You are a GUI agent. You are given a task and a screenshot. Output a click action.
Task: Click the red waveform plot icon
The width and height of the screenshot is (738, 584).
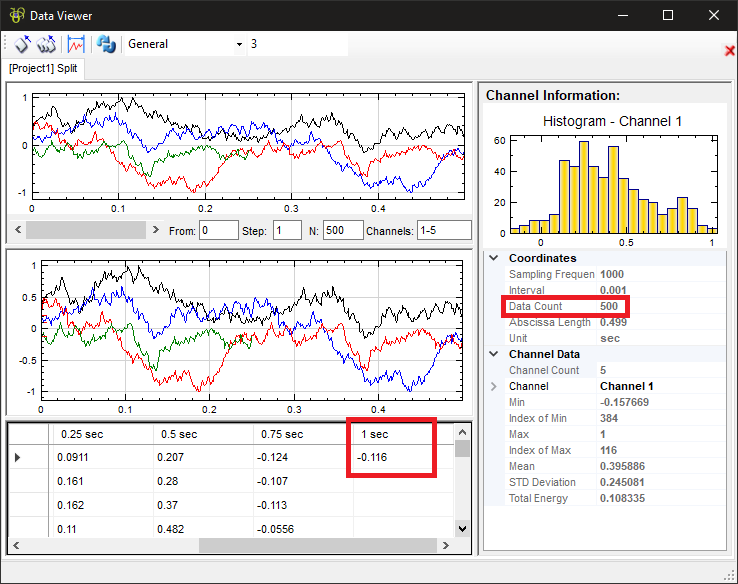point(76,44)
